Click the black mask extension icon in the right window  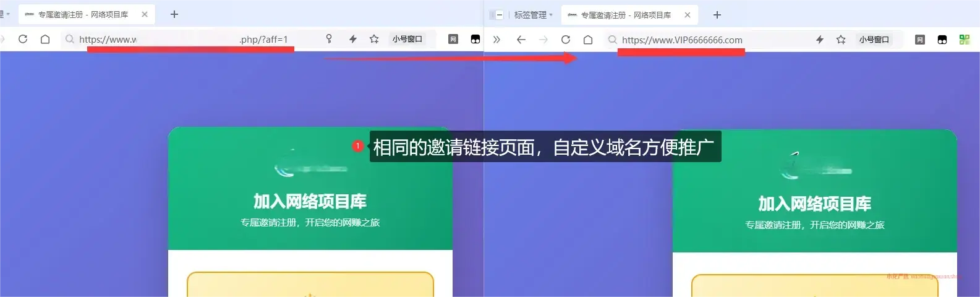(x=942, y=40)
